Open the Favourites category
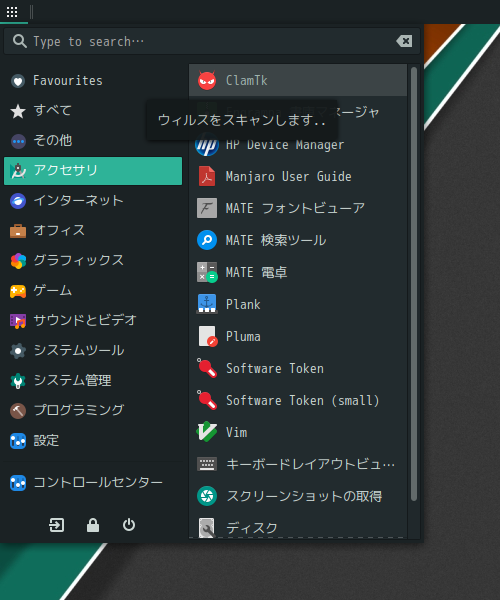Image resolution: width=500 pixels, height=600 pixels. click(93, 81)
